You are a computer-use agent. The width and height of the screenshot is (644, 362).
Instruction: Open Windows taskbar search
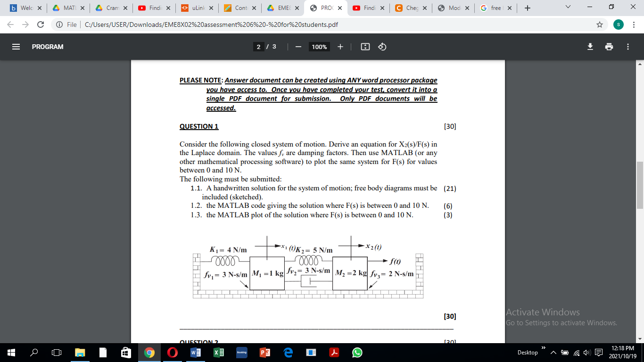coord(34,352)
